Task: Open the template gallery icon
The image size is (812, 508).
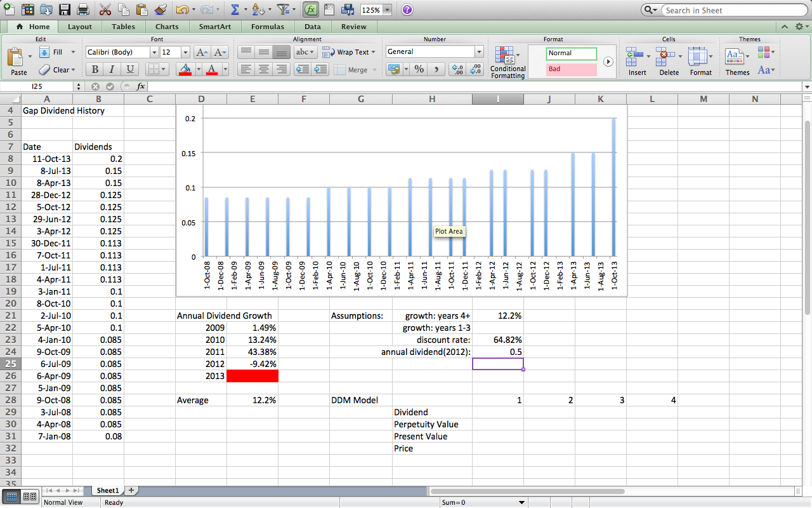Action: tap(28, 10)
